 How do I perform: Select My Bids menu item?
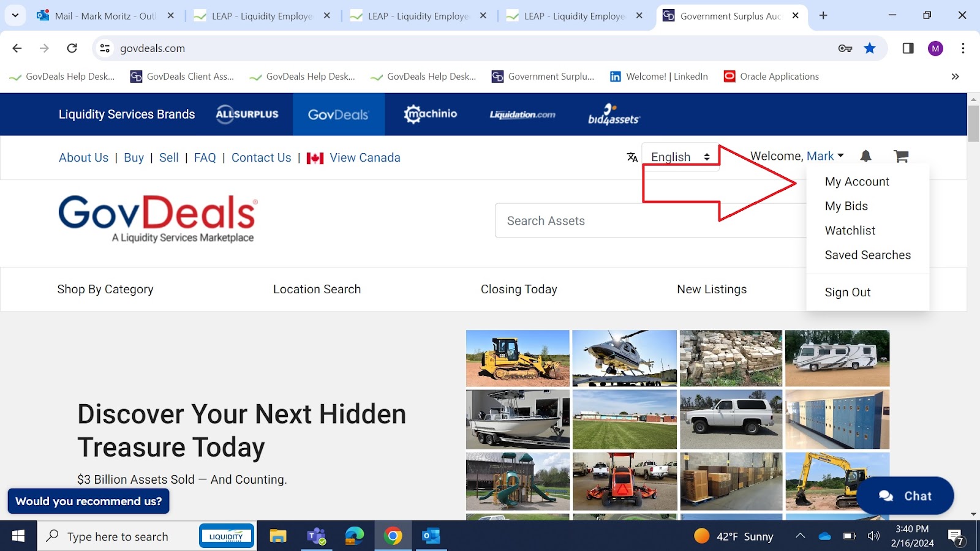[x=846, y=206]
